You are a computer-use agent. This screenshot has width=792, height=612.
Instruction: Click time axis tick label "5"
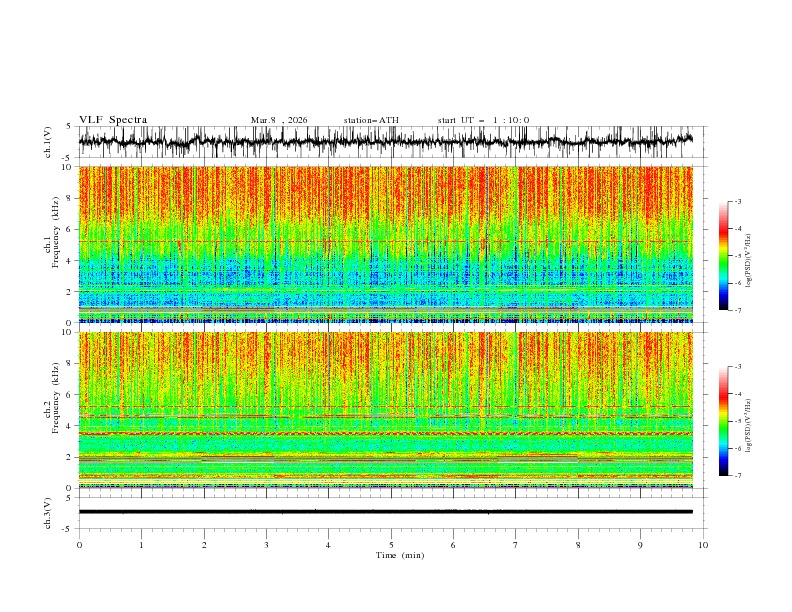[391, 545]
